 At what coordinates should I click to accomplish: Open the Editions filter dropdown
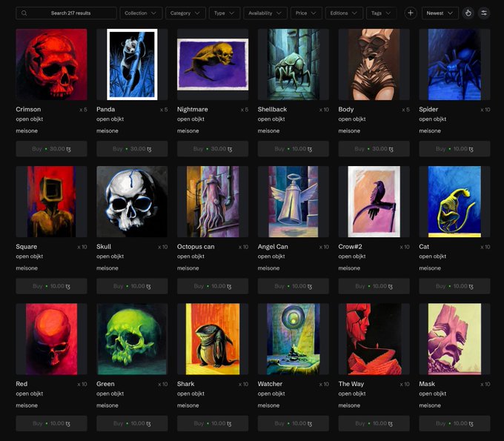[344, 13]
